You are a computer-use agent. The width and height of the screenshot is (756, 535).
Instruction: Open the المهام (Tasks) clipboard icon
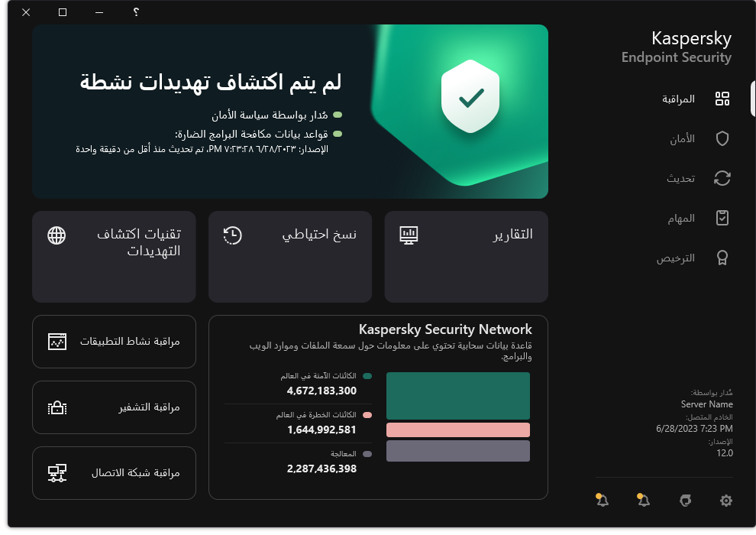pyautogui.click(x=721, y=218)
